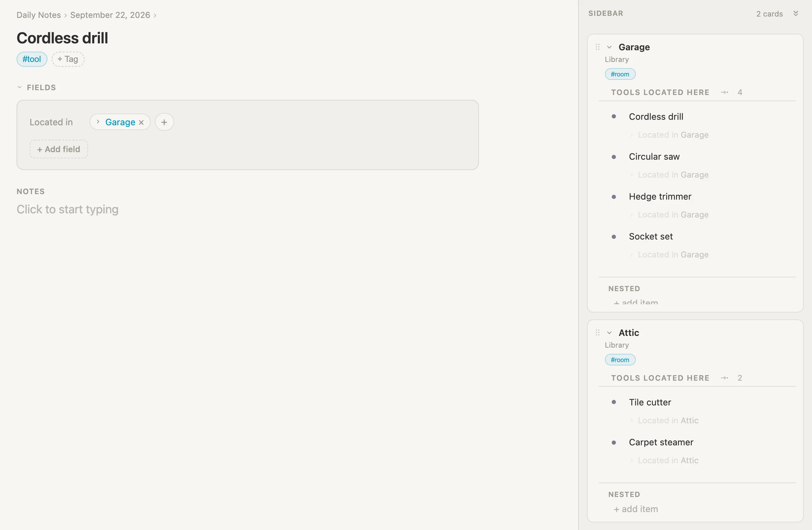Collapse all sidebar cards with double chevron
The height and width of the screenshot is (530, 812).
[x=796, y=13]
